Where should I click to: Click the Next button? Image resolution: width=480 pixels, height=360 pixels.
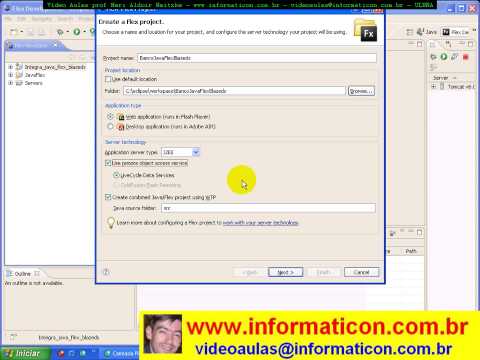[x=286, y=272]
